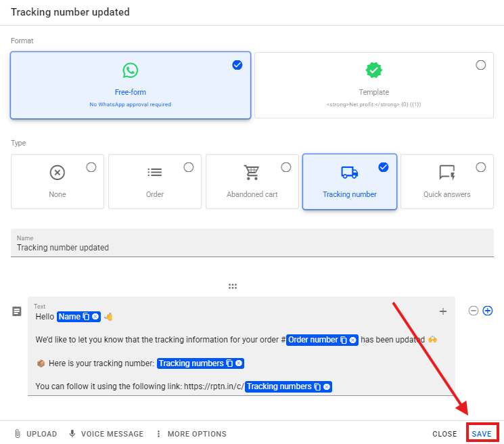
Task: Remove the Order number variable chip
Action: pos(352,340)
